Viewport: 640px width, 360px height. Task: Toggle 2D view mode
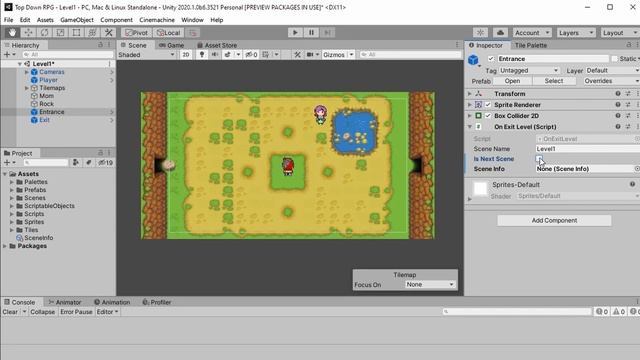(186, 55)
